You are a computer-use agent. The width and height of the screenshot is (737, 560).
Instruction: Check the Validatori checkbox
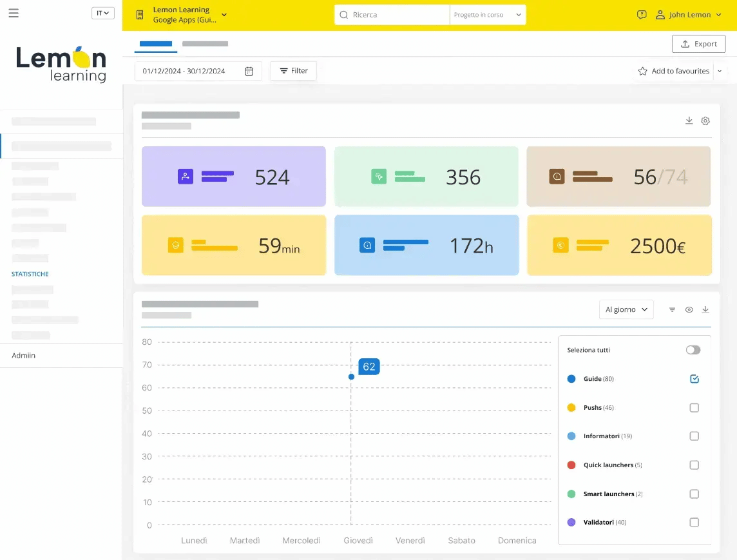click(694, 523)
